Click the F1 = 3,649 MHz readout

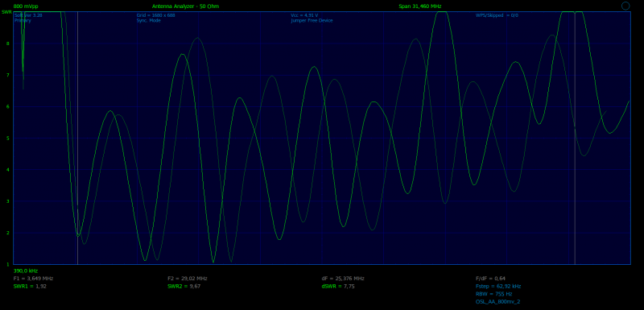pos(33,279)
